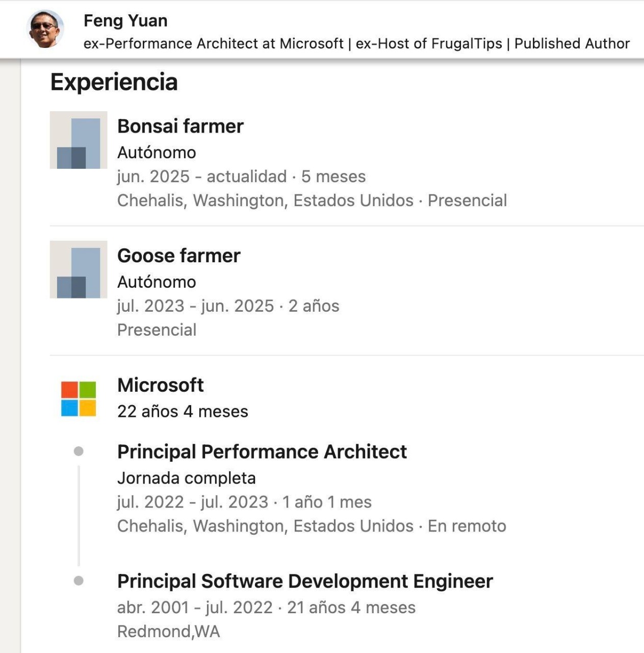Click the Goose farmer job title
Image resolution: width=644 pixels, height=653 pixels.
click(178, 256)
